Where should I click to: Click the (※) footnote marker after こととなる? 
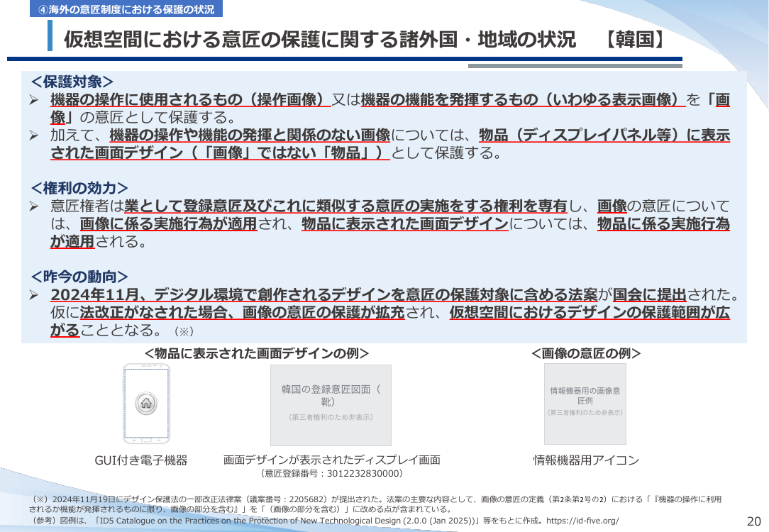click(x=184, y=331)
